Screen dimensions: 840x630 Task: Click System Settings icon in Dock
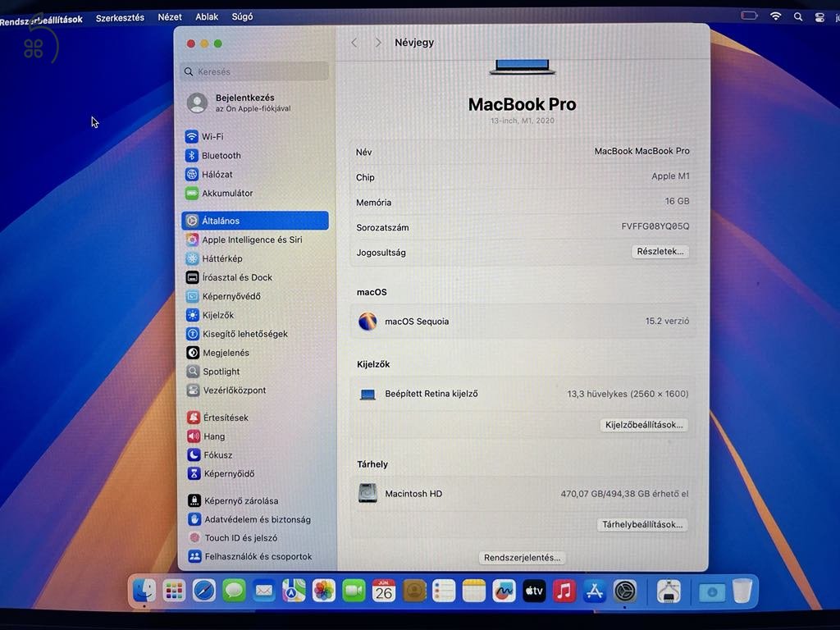point(624,591)
